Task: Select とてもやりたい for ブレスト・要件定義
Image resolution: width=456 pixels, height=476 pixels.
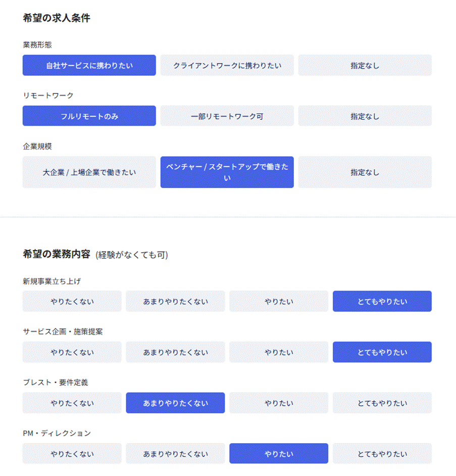Action: tap(382, 403)
